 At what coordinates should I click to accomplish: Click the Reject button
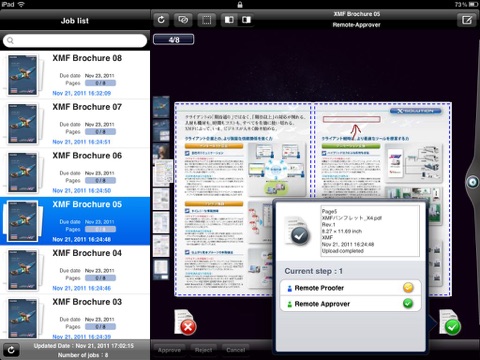(x=203, y=350)
